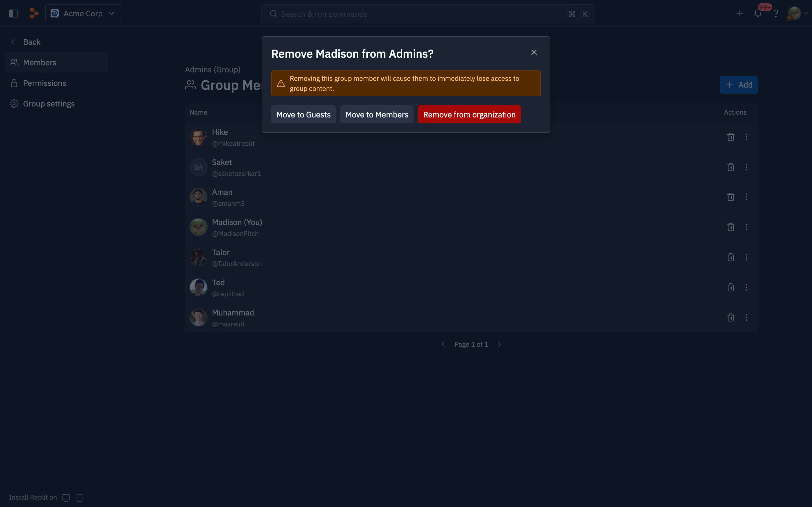Click the delete icon for Muhammad
Viewport: 812px width, 507px height.
pos(731,318)
